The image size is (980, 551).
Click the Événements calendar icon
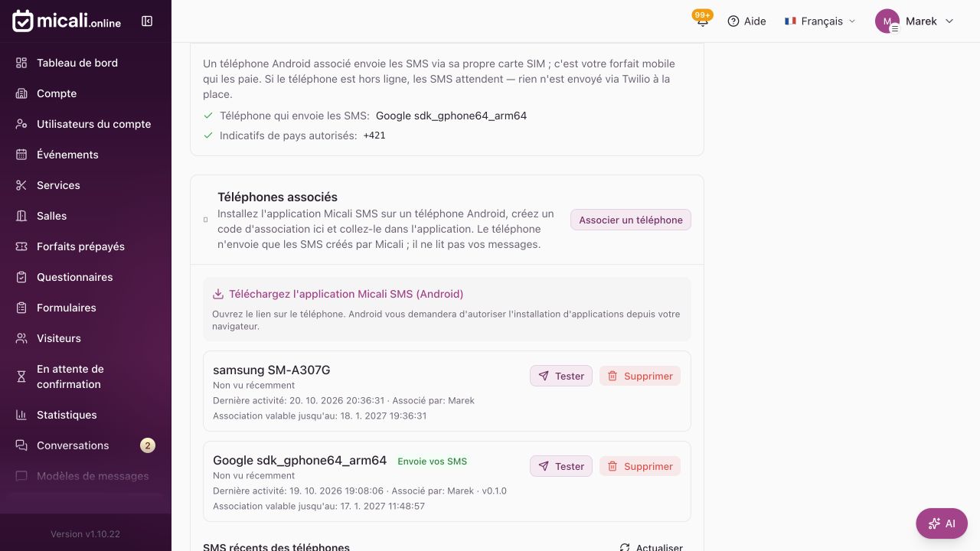pos(21,155)
